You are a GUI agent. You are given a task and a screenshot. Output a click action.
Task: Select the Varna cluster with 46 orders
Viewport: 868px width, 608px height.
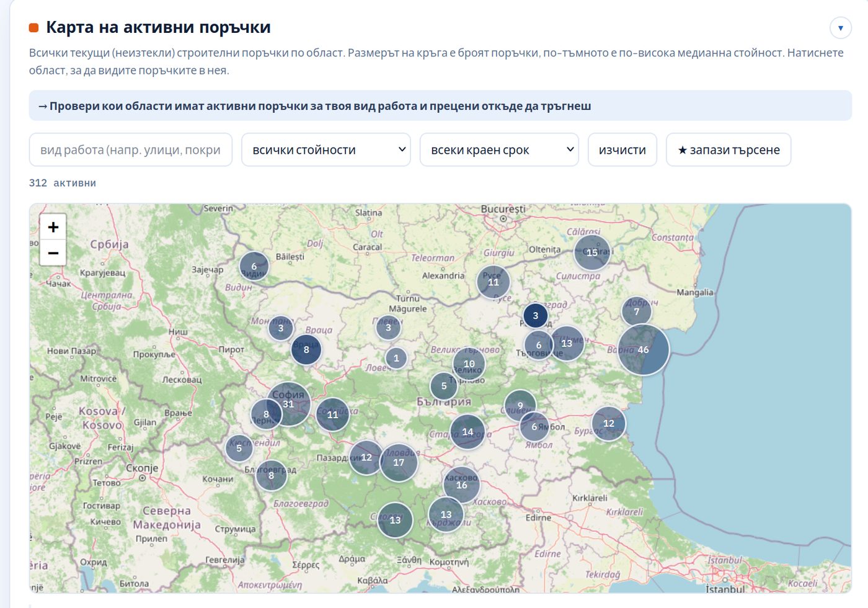(644, 350)
